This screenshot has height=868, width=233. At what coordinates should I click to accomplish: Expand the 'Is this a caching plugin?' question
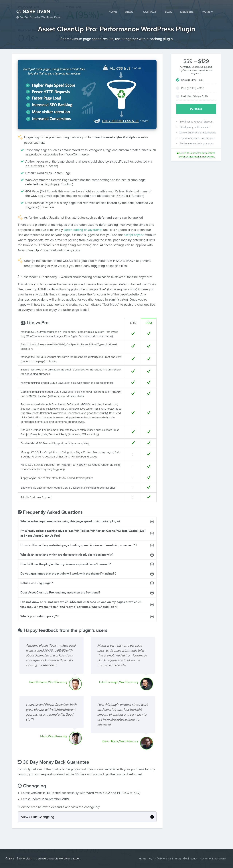(87, 583)
